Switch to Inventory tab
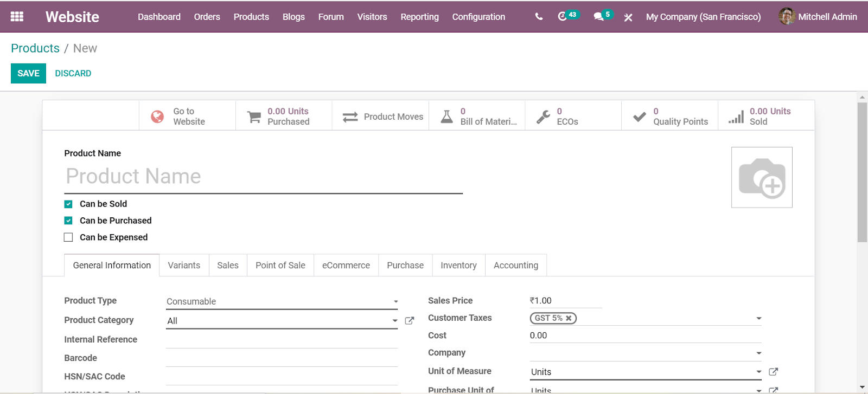Screen dimensions: 868x394 click(458, 265)
